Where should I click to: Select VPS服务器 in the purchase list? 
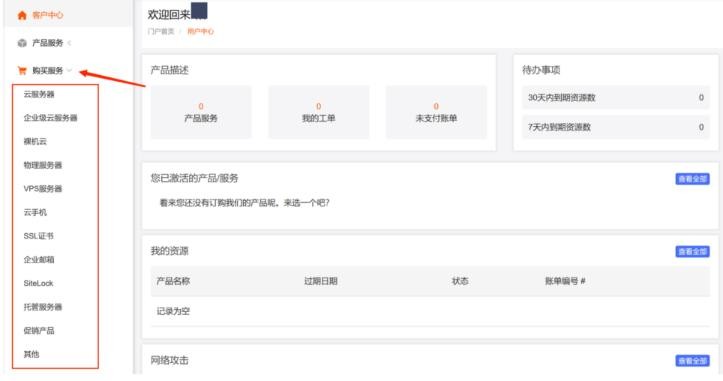coord(43,188)
